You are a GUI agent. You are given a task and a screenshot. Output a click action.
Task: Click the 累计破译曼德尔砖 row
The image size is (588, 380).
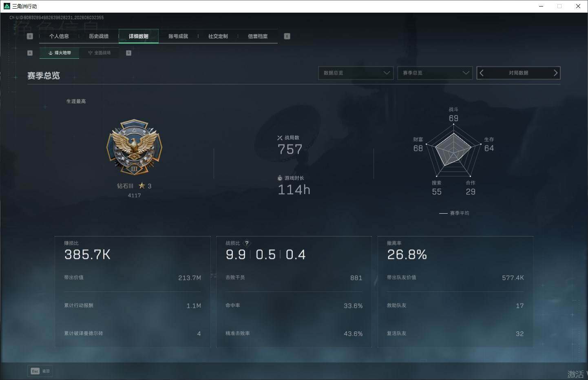133,334
